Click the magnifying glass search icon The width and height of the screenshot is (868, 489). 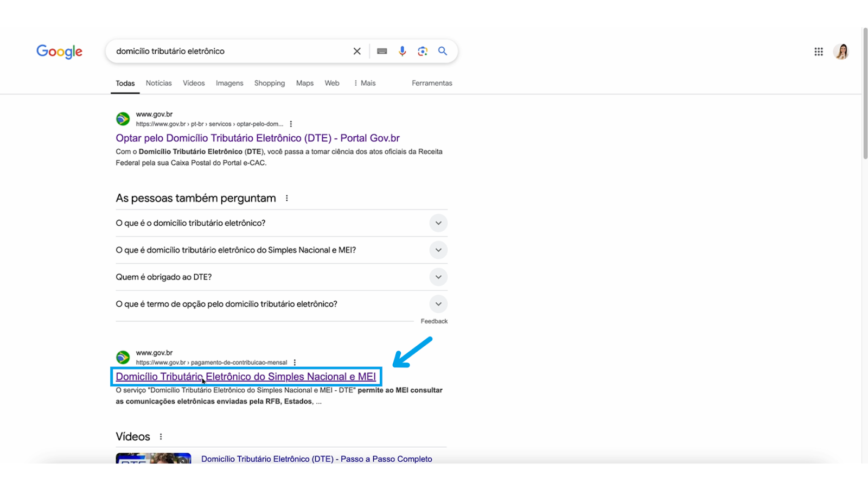[443, 51]
